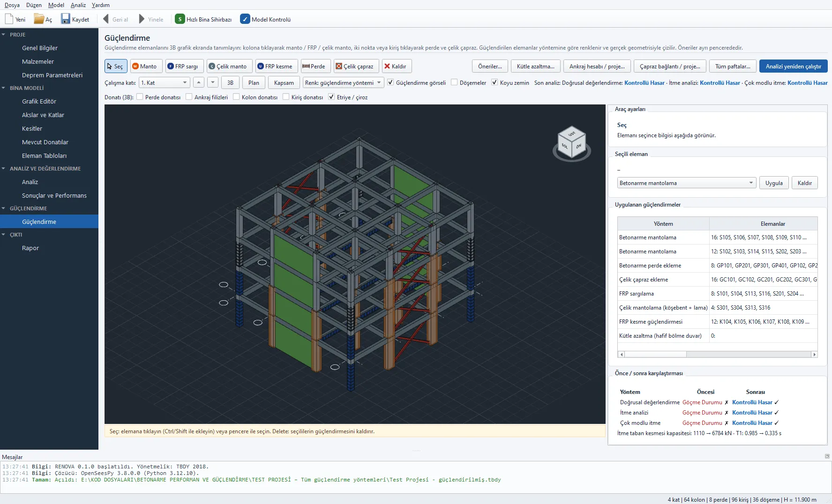The width and height of the screenshot is (832, 504).
Task: Open the Çalışma katı floor dropdown
Action: pyautogui.click(x=165, y=82)
